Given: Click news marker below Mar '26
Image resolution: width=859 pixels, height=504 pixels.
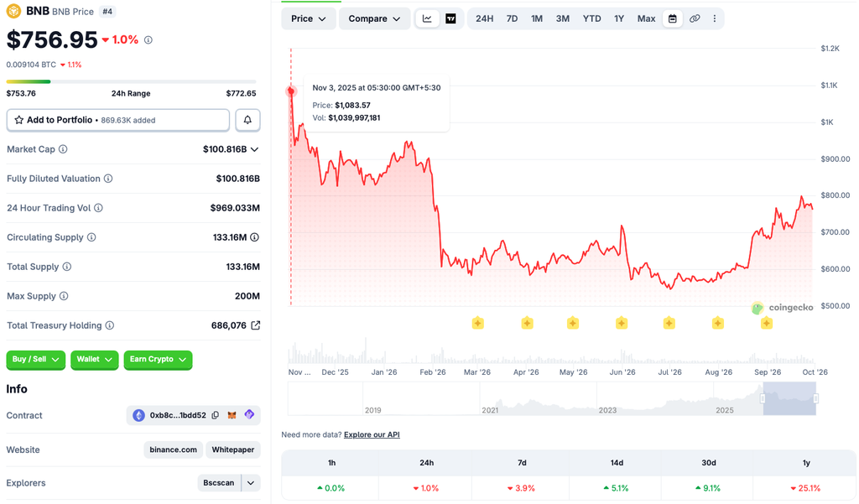Looking at the screenshot, I should click(x=477, y=323).
